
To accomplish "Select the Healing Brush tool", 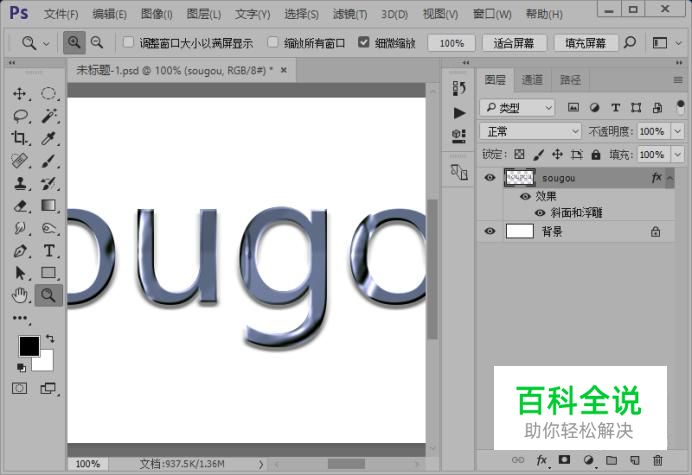I will (x=19, y=161).
